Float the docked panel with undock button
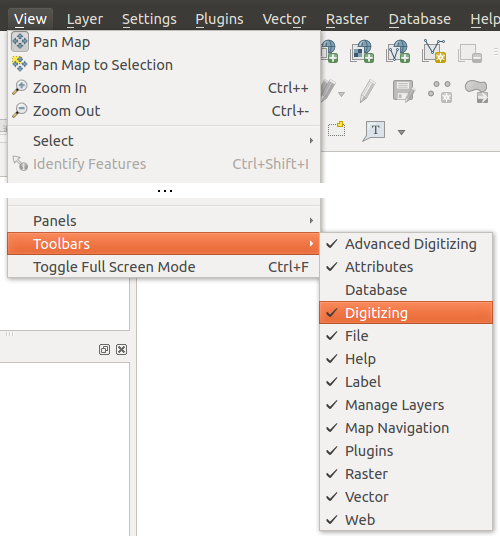Screen dimensions: 500x536 pos(104,350)
